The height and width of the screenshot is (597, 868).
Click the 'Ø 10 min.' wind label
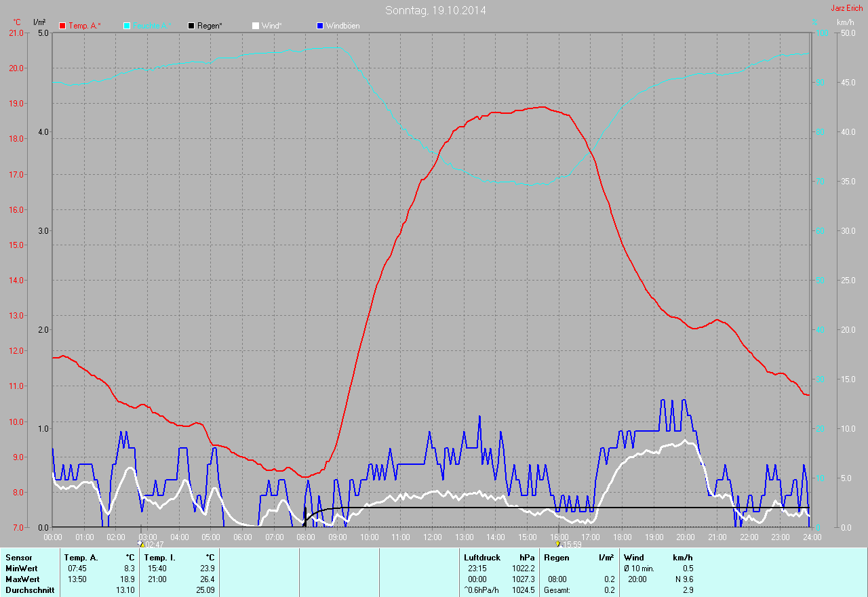[x=639, y=569]
